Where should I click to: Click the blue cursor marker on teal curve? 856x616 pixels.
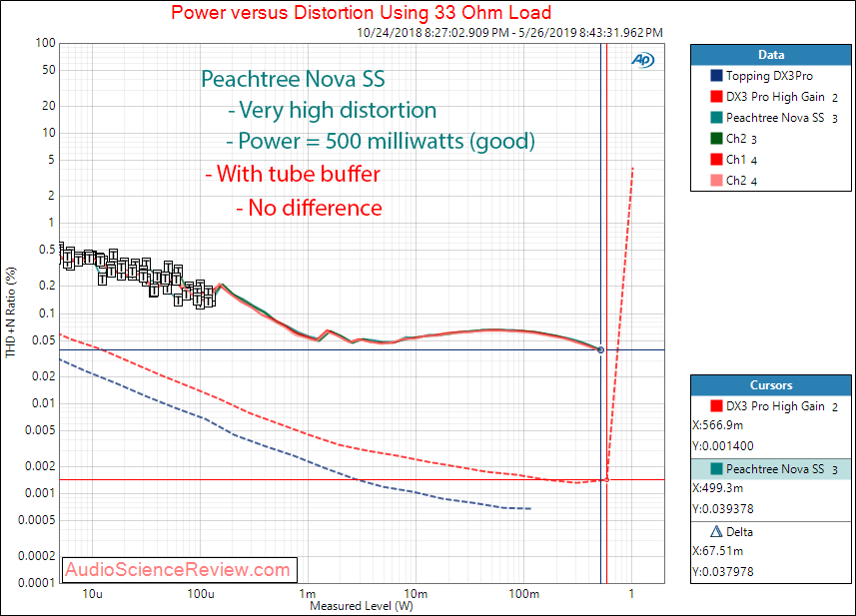pos(600,349)
